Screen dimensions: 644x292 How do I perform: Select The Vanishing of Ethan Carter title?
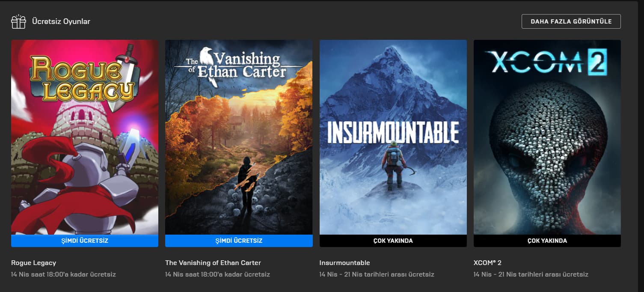click(x=213, y=263)
